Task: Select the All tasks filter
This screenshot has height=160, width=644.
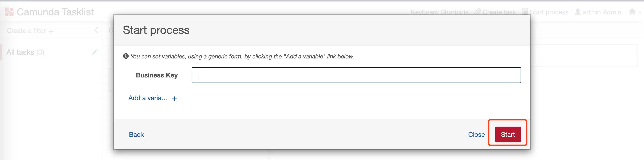Action: click(x=26, y=52)
